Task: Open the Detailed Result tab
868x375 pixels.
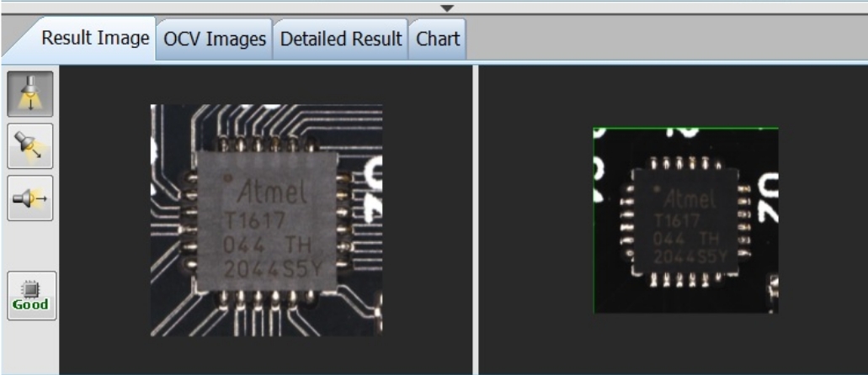Action: point(340,39)
